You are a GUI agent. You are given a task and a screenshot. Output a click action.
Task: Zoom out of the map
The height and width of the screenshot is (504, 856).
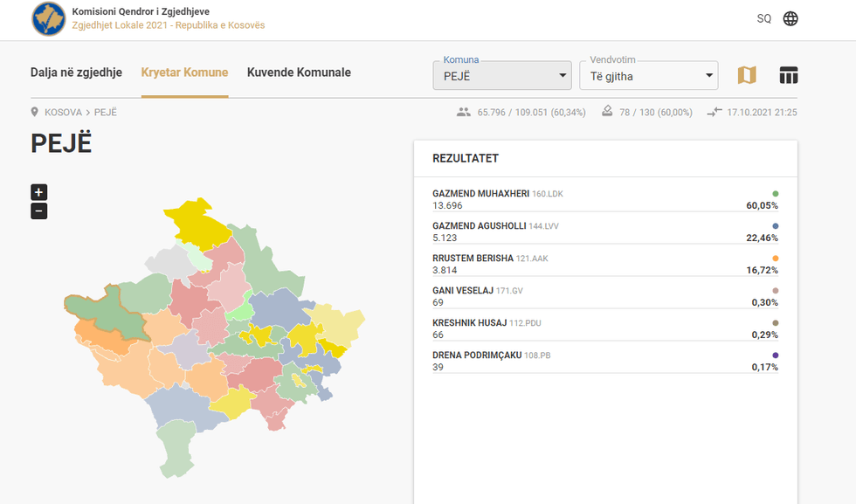[x=38, y=211]
